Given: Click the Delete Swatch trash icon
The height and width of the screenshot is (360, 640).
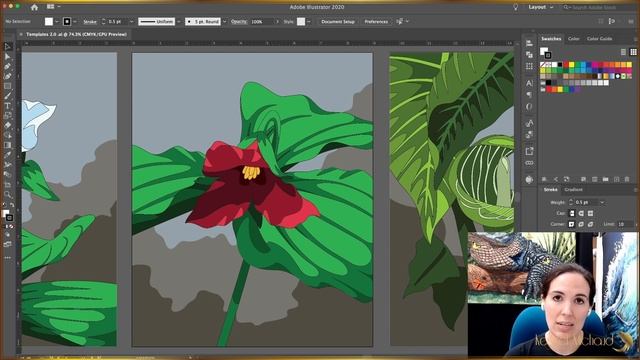Looking at the screenshot, I should click(x=627, y=179).
